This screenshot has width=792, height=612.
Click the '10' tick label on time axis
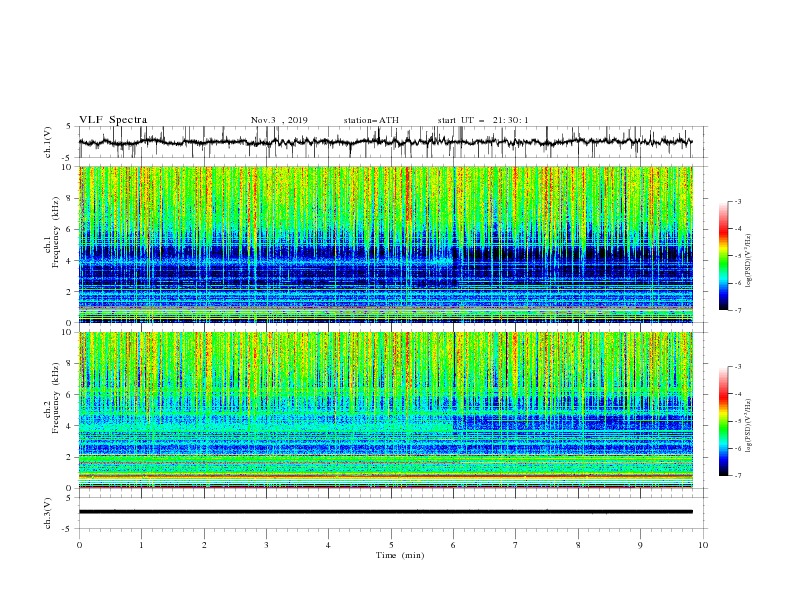point(703,545)
